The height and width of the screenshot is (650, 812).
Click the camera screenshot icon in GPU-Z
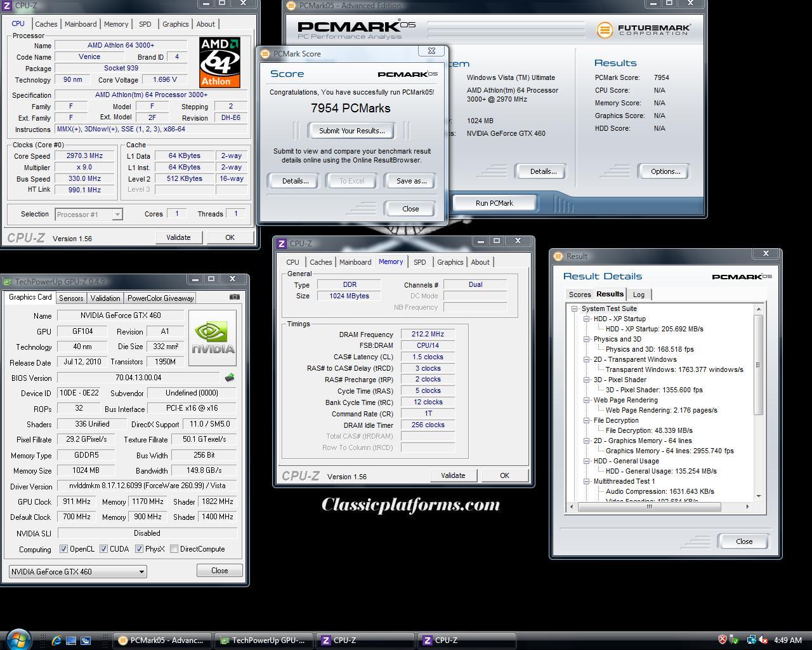click(235, 297)
